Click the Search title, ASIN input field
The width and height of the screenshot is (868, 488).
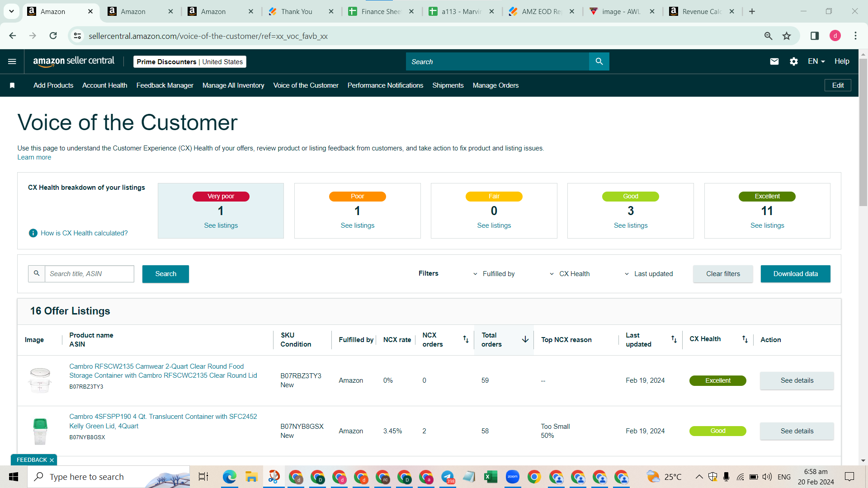(x=90, y=274)
